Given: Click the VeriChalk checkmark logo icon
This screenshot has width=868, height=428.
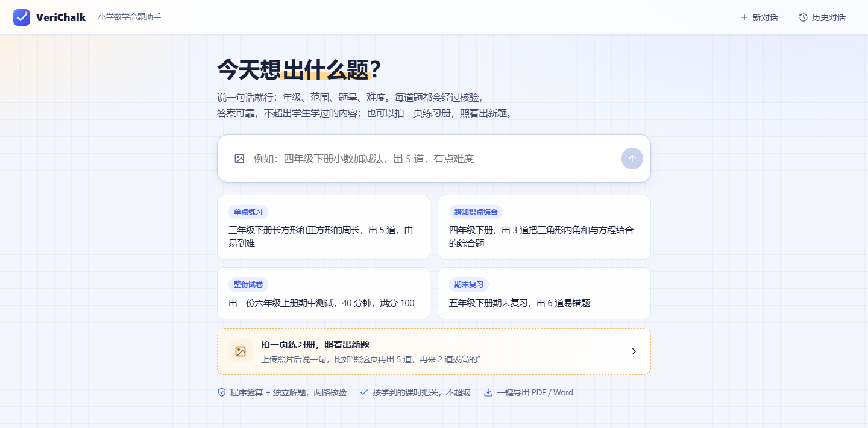Looking at the screenshot, I should [22, 17].
